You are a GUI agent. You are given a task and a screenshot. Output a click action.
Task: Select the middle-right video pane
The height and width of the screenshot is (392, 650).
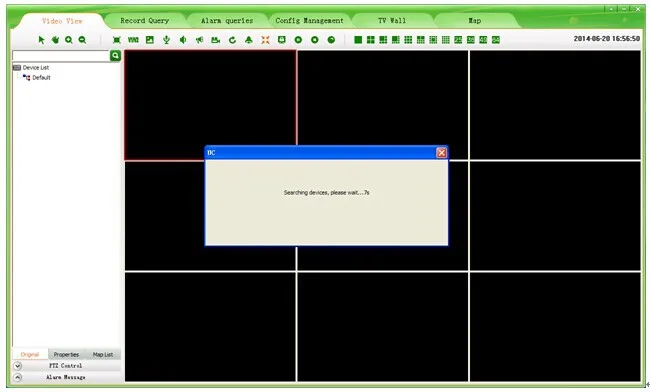click(555, 216)
